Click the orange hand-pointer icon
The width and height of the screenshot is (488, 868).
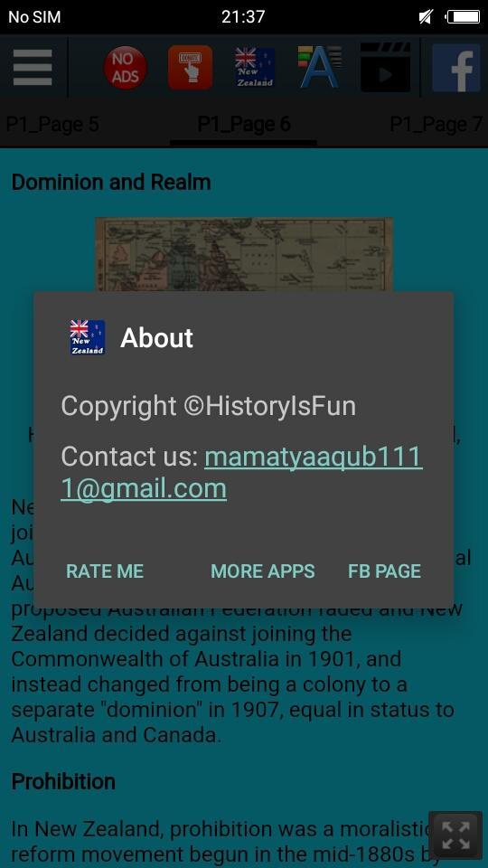(x=191, y=68)
